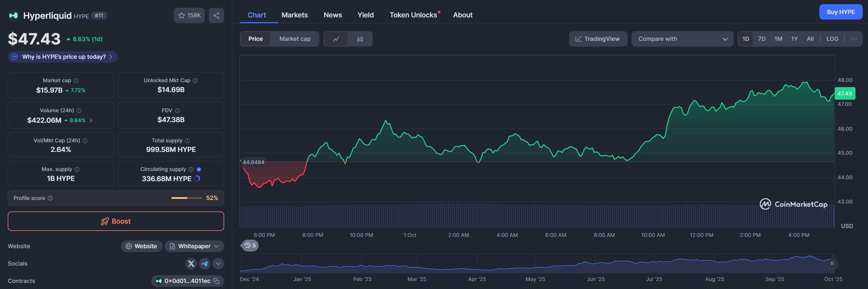Expand more socials chevron

218,263
